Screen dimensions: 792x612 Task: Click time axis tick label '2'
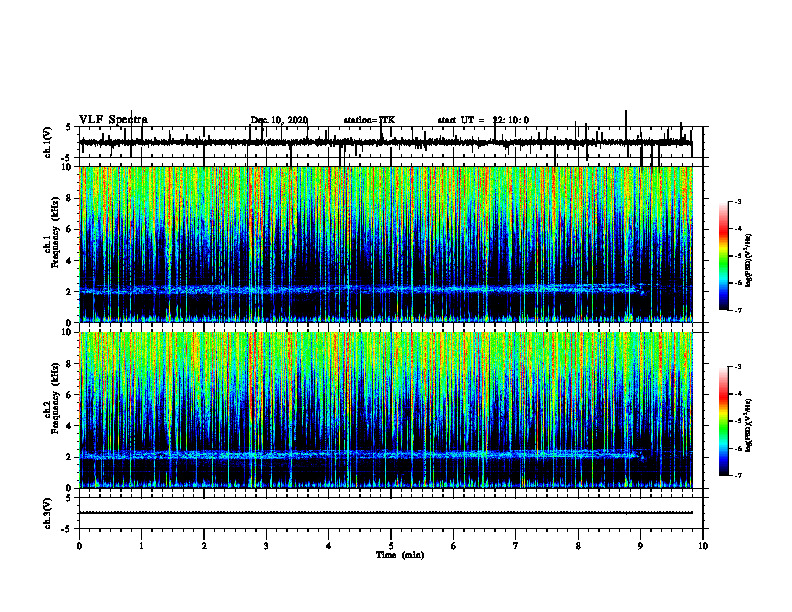tap(204, 546)
